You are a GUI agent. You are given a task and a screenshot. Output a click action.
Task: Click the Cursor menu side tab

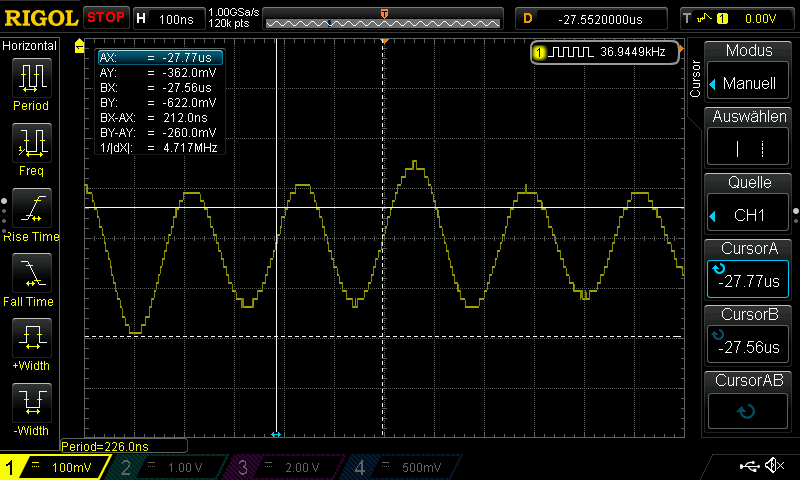click(x=694, y=78)
